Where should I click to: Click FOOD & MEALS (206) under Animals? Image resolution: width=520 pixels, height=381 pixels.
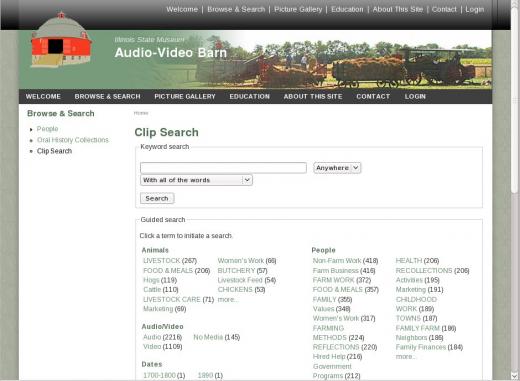176,270
